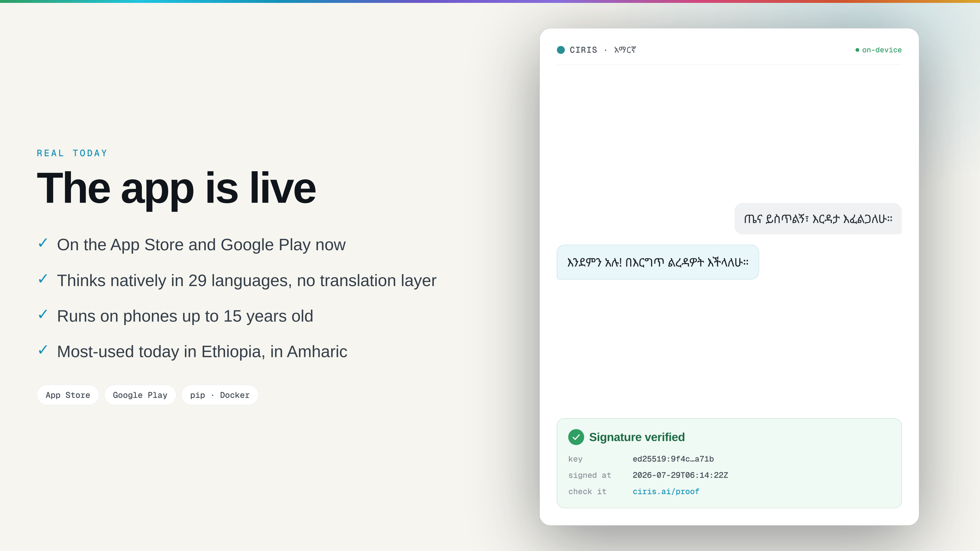
Task: Click the teal CIRIS logo dot
Action: (x=561, y=50)
